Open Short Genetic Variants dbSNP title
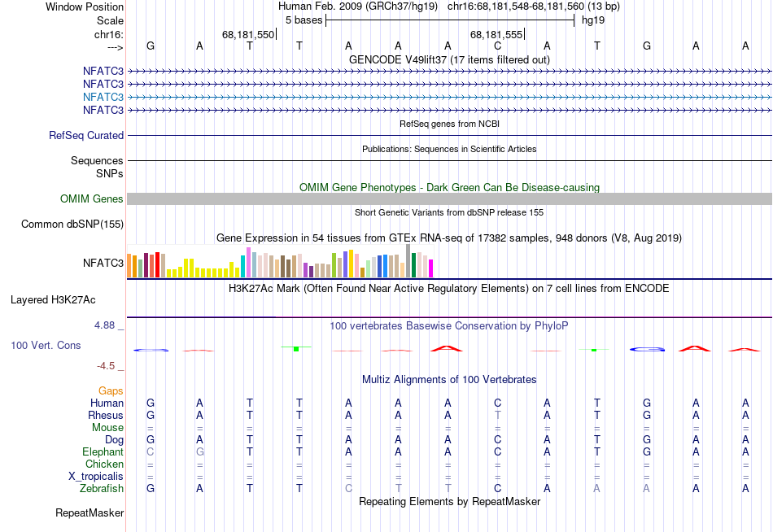Viewport: 773px width, 532px height. tap(449, 212)
